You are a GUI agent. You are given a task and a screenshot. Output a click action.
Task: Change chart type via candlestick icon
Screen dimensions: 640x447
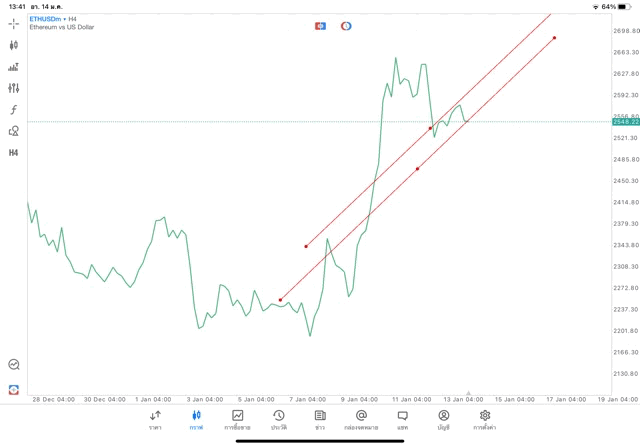pos(14,45)
